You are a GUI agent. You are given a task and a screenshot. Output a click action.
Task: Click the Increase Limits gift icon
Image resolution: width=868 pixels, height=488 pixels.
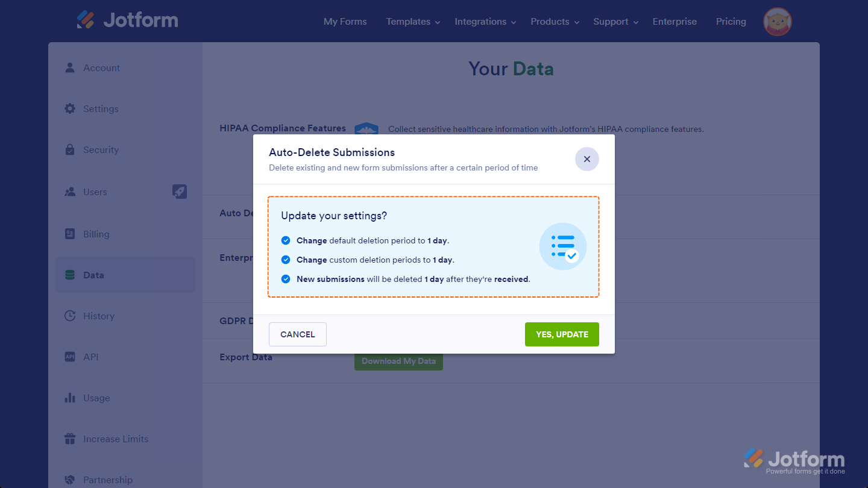point(70,439)
